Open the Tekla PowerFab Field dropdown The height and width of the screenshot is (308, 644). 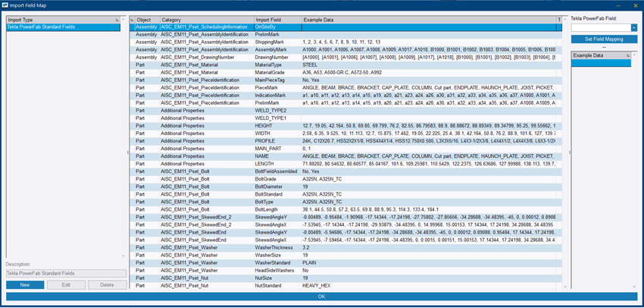click(x=633, y=27)
